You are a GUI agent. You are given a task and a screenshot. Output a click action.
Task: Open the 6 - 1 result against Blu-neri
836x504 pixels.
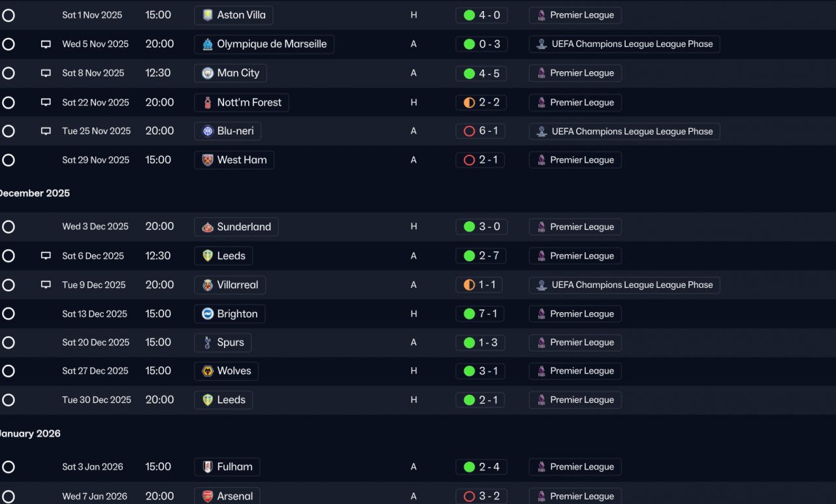(x=481, y=131)
